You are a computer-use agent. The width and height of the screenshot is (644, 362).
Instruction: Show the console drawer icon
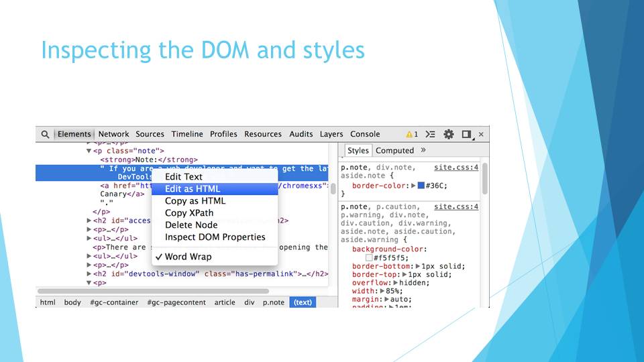(x=431, y=134)
